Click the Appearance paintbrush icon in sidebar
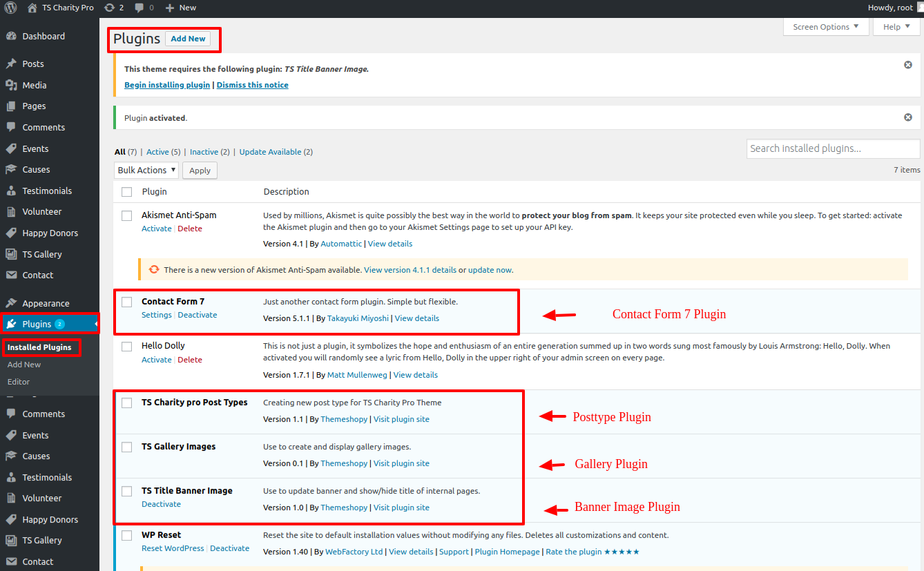924x571 pixels. [x=11, y=303]
